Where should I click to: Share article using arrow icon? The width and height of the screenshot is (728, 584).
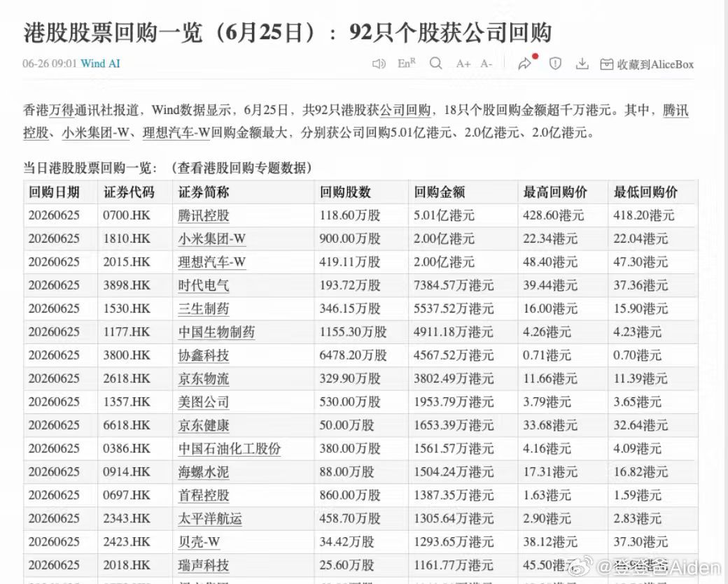pyautogui.click(x=524, y=64)
